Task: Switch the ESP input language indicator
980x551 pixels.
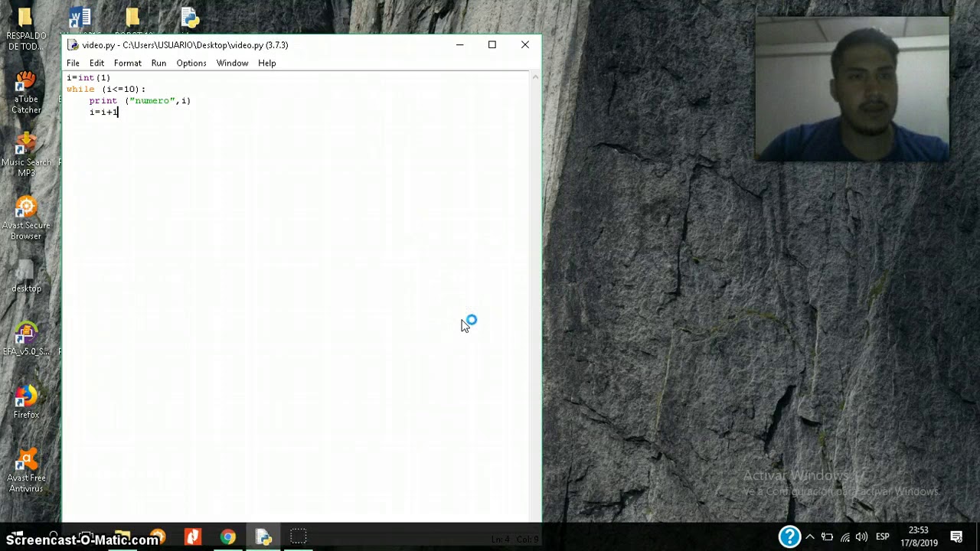Action: point(883,536)
